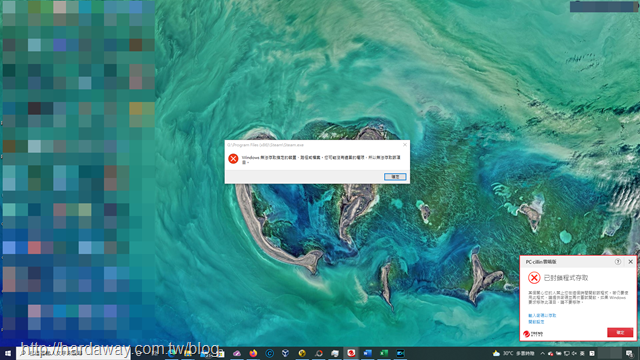Close the PC-cillin notification popup
The width and height of the screenshot is (640, 360).
coord(631,262)
